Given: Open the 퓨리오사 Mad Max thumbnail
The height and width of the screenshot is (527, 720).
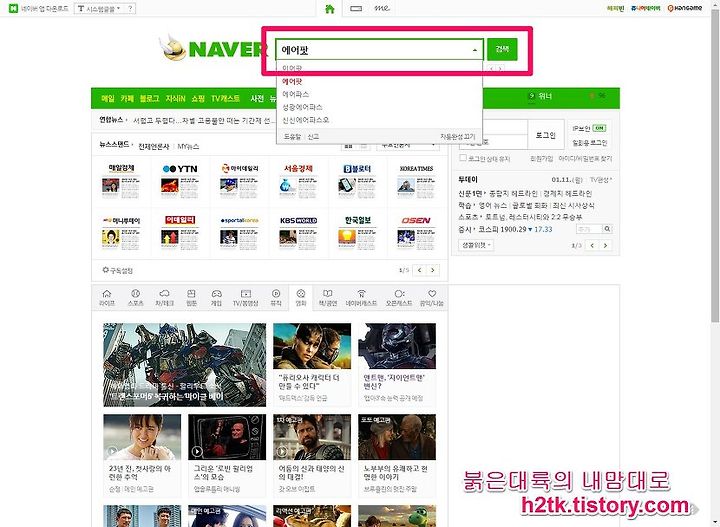Looking at the screenshot, I should pyautogui.click(x=312, y=346).
